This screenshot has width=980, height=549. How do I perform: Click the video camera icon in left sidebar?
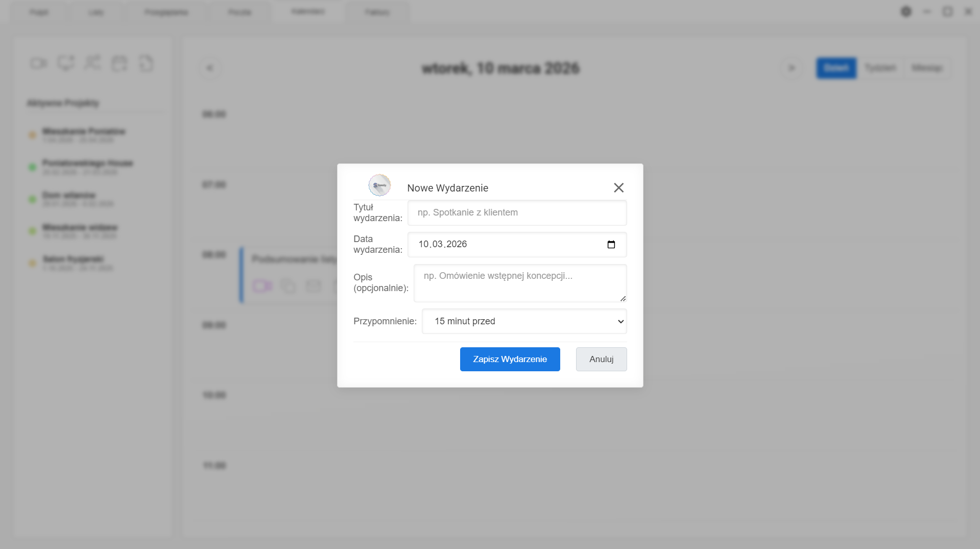39,64
